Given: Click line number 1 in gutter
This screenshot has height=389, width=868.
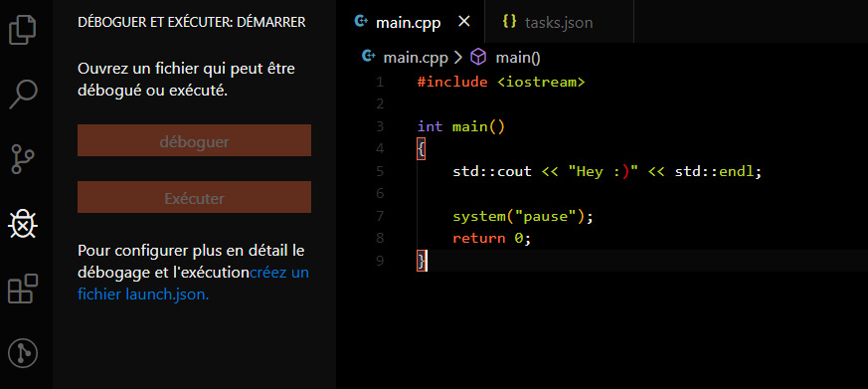Looking at the screenshot, I should 379,82.
